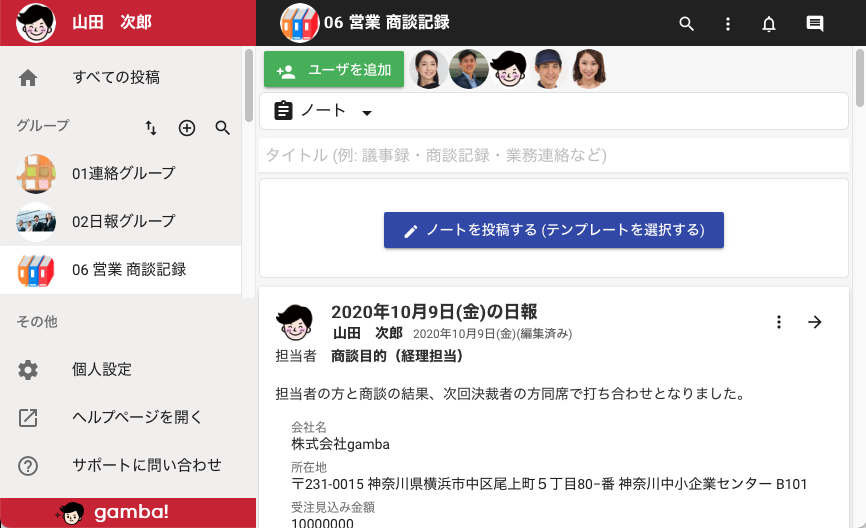This screenshot has width=866, height=528.
Task: Click ノートを投稿する template button
Action: pos(554,230)
